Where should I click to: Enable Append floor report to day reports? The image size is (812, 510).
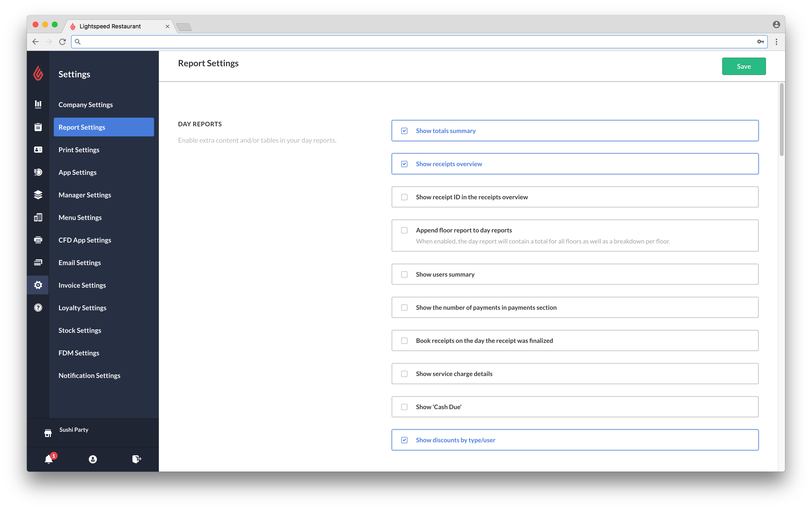pyautogui.click(x=404, y=230)
